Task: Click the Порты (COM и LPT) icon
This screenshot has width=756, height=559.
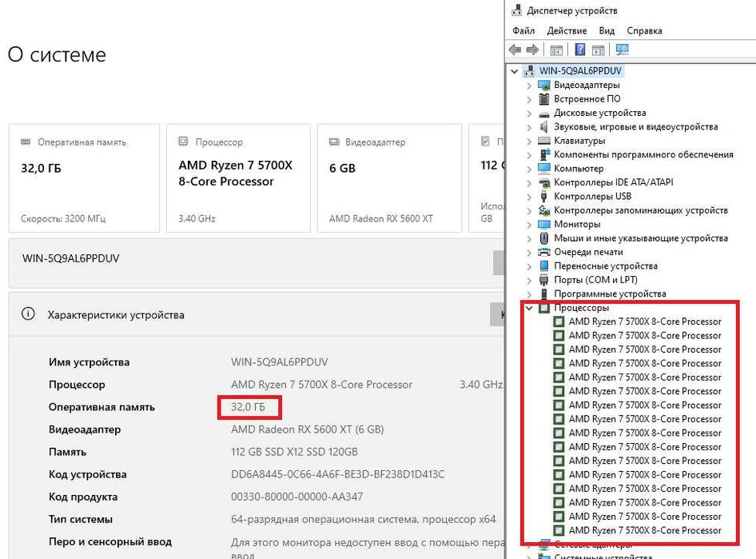Action: 544,280
